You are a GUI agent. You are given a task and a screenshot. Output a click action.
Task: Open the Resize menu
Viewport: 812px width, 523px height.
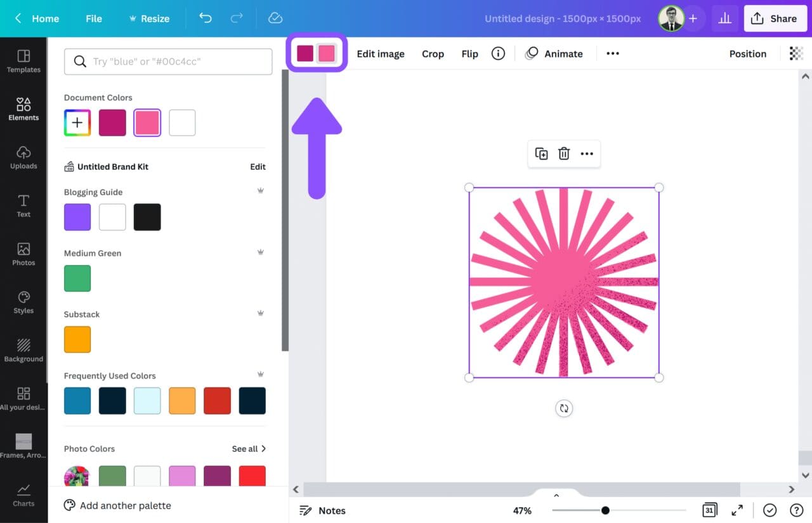(x=150, y=18)
